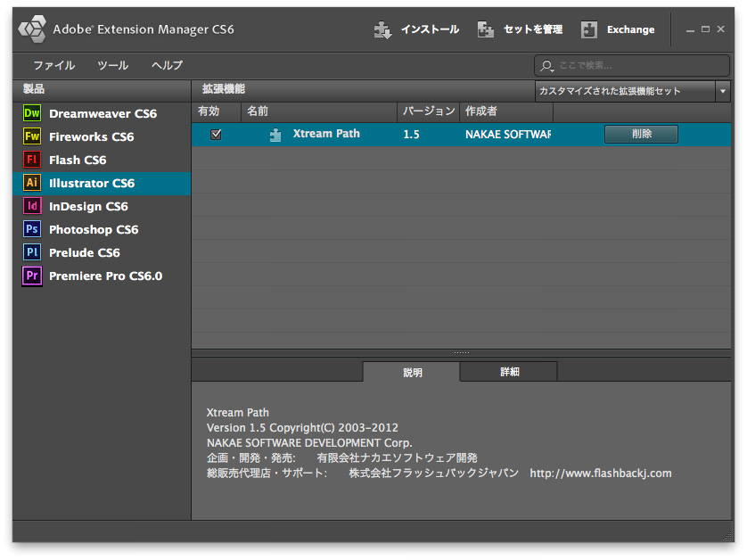Click the Flash CS6 Fl icon
Viewport: 747px width, 560px height.
[x=32, y=160]
